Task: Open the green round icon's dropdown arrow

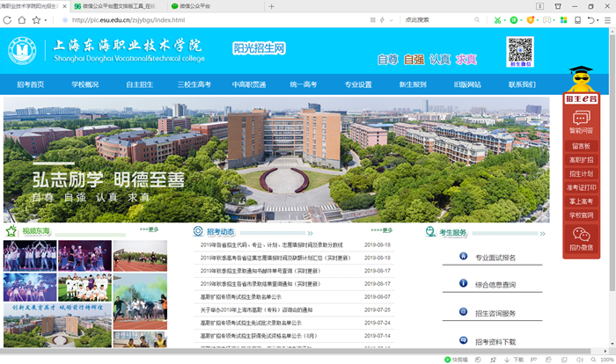Action: click(521, 20)
